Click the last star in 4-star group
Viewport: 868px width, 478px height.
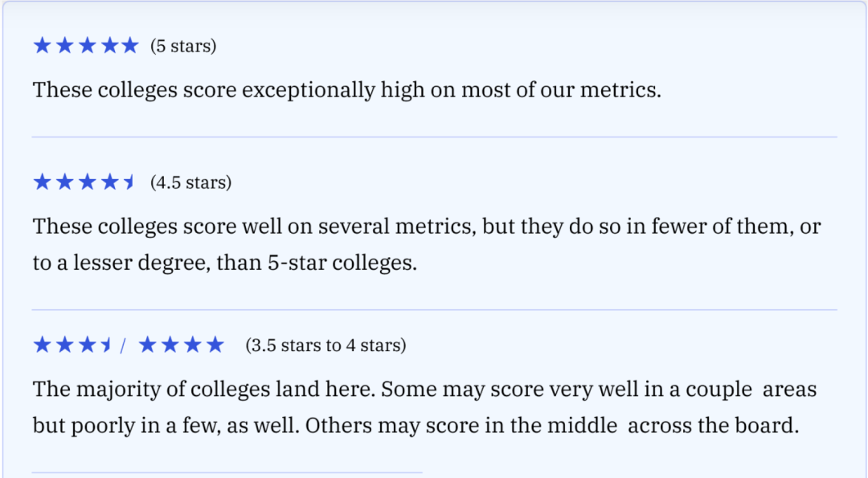click(x=215, y=345)
